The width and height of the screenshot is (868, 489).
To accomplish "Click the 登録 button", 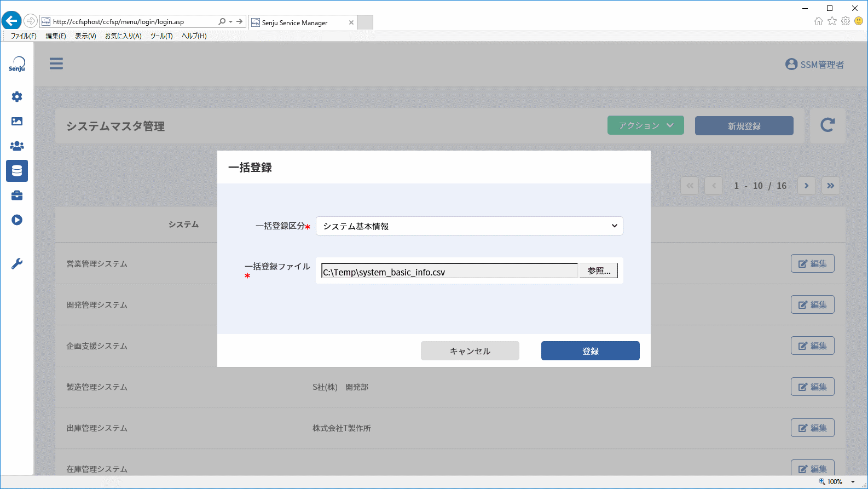I will pos(591,351).
